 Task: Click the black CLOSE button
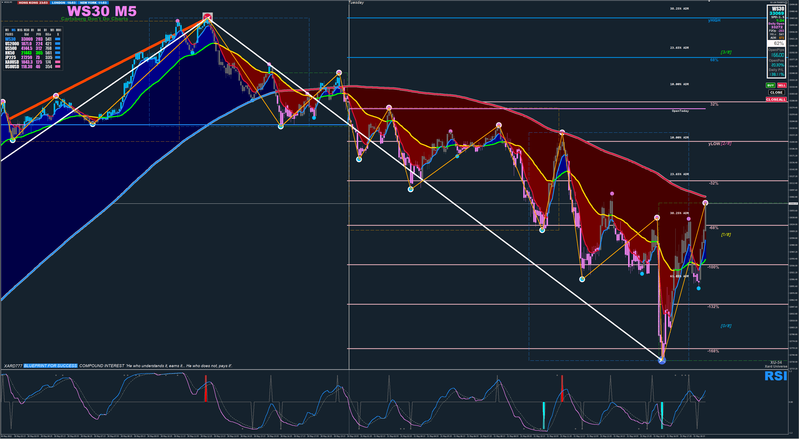tap(776, 92)
